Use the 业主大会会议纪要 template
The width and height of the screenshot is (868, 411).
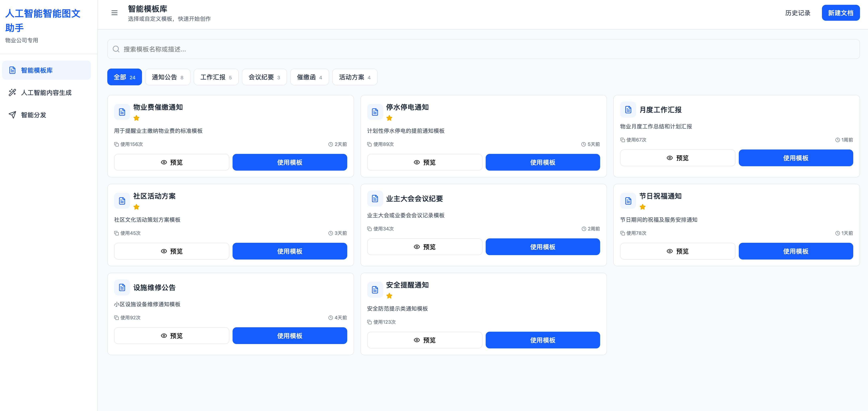(x=543, y=247)
